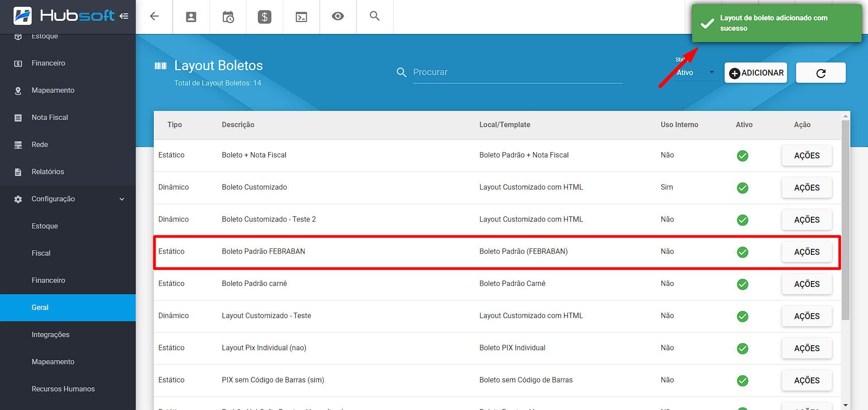Screen dimensions: 868x410
Task: Click active check for Boleto Customizado row
Action: (743, 188)
